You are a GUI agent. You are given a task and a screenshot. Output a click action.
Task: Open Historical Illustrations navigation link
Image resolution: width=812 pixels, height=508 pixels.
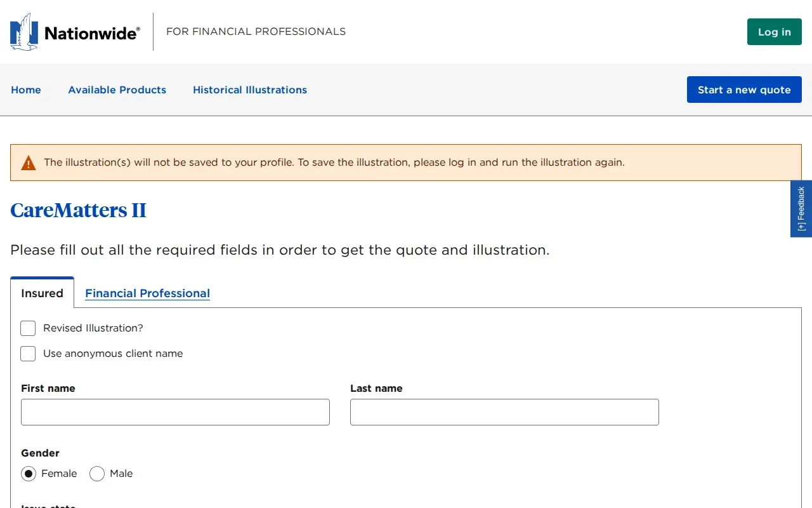pyautogui.click(x=250, y=90)
